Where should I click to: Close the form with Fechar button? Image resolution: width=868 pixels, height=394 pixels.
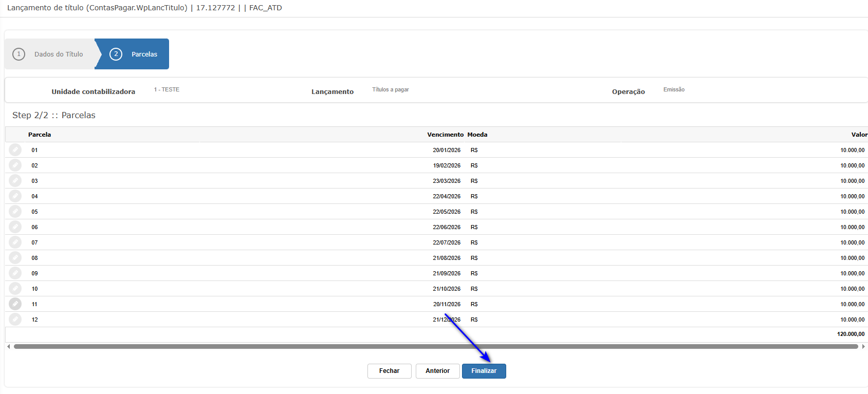point(389,371)
